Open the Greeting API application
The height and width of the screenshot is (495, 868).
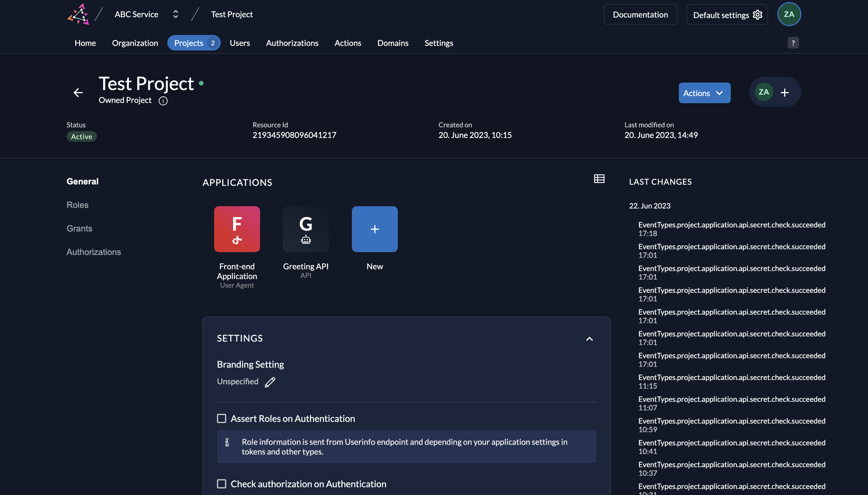coord(306,229)
